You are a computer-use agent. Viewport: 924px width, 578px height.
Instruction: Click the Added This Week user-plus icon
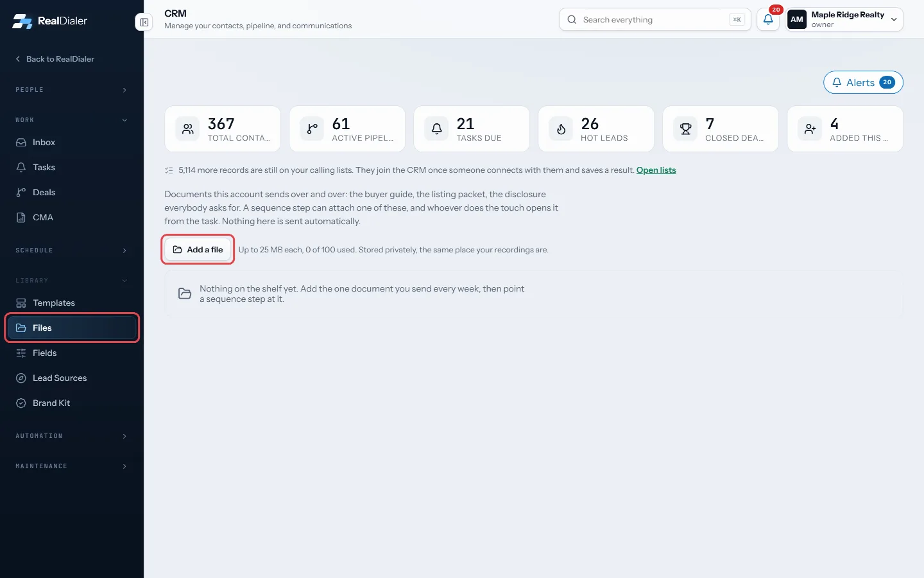coord(810,129)
